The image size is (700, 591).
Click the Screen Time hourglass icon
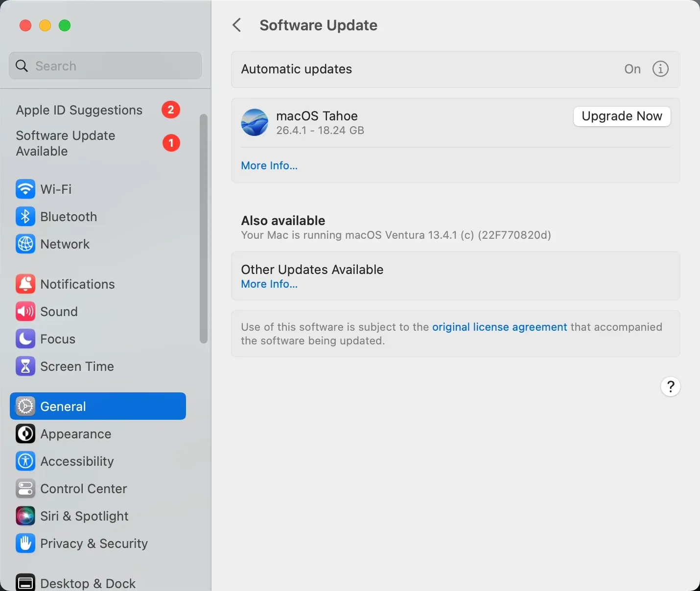[x=25, y=366]
